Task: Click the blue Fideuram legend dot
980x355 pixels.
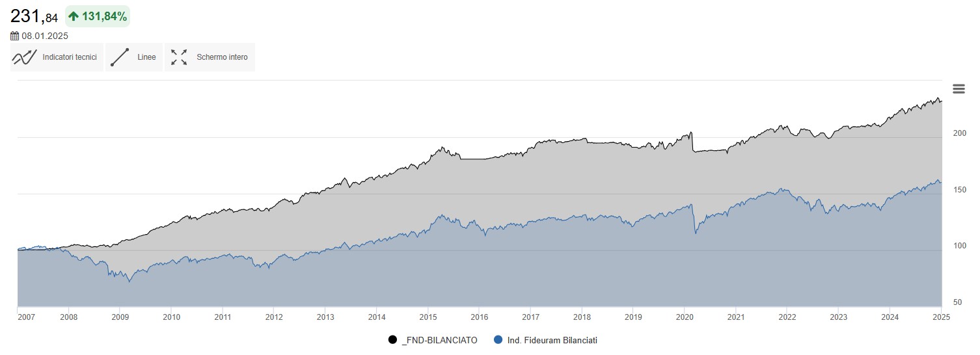Action: pos(498,340)
